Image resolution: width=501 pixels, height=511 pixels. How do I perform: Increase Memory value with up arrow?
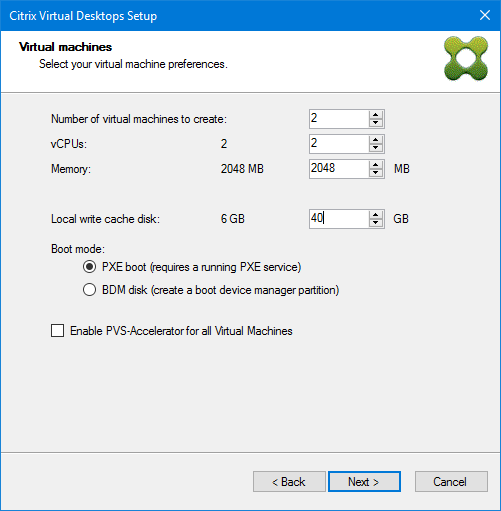pos(376,165)
